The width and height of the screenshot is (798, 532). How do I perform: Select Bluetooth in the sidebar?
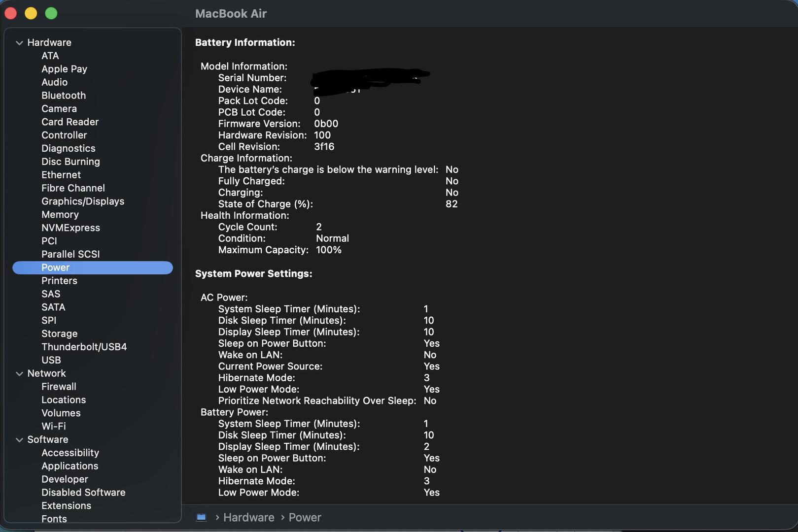[x=64, y=96]
